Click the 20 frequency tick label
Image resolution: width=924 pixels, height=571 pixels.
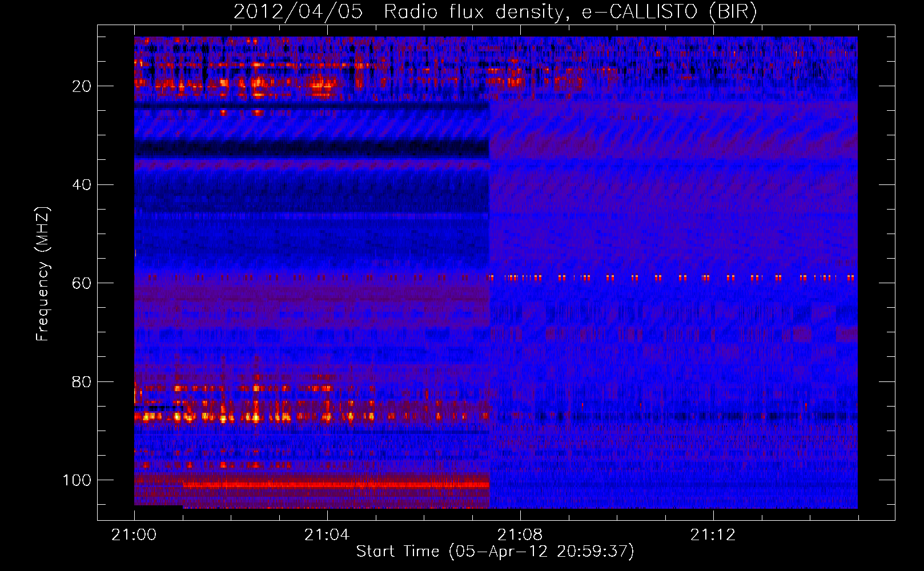82,86
